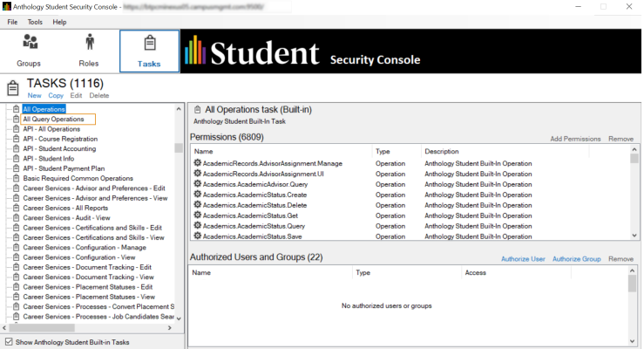This screenshot has width=644, height=349.
Task: Click gear icon for Academics.AcademicStatus.Get
Action: point(198,215)
